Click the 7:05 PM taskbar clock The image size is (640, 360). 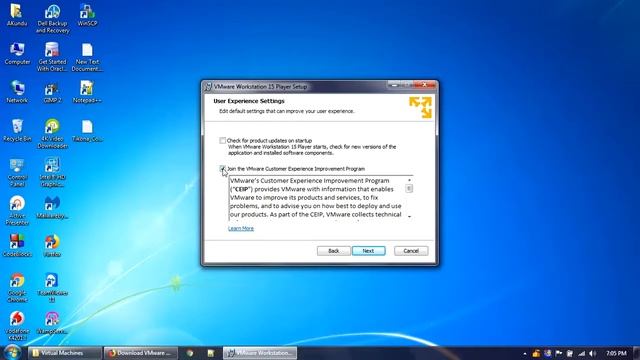pyautogui.click(x=616, y=353)
